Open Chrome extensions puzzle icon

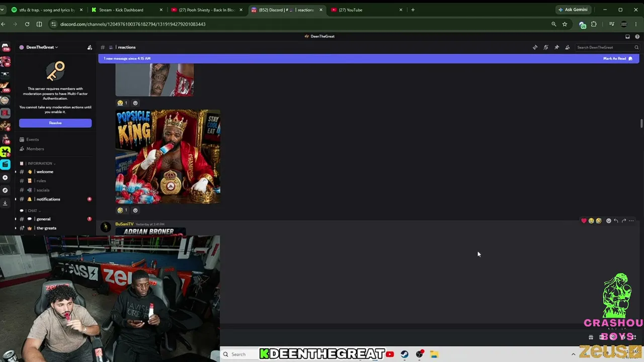click(594, 24)
